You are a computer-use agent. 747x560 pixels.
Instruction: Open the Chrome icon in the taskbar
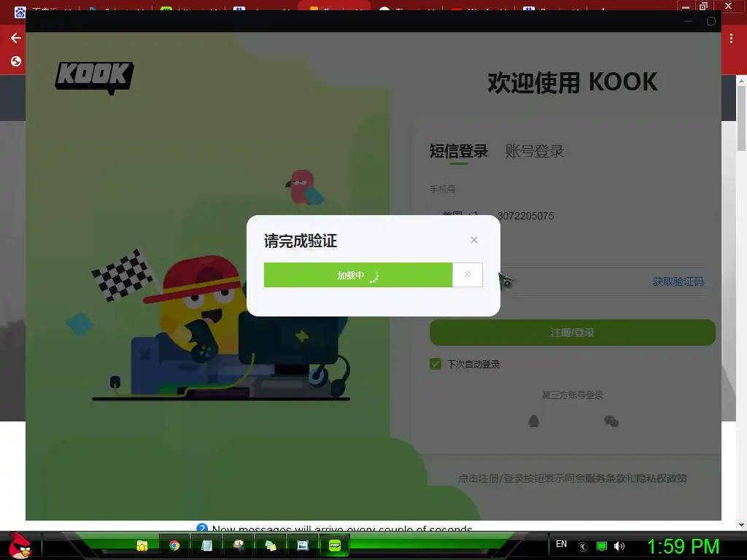174,545
